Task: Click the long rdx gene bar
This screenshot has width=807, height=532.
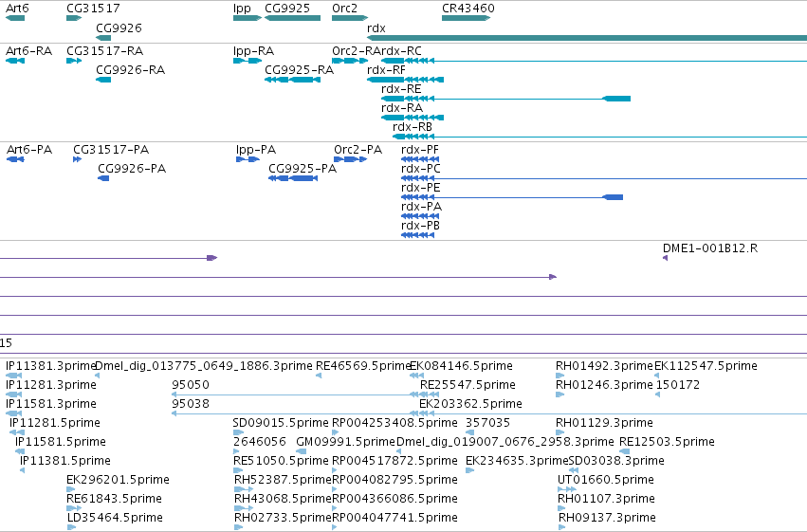Action: [587, 38]
